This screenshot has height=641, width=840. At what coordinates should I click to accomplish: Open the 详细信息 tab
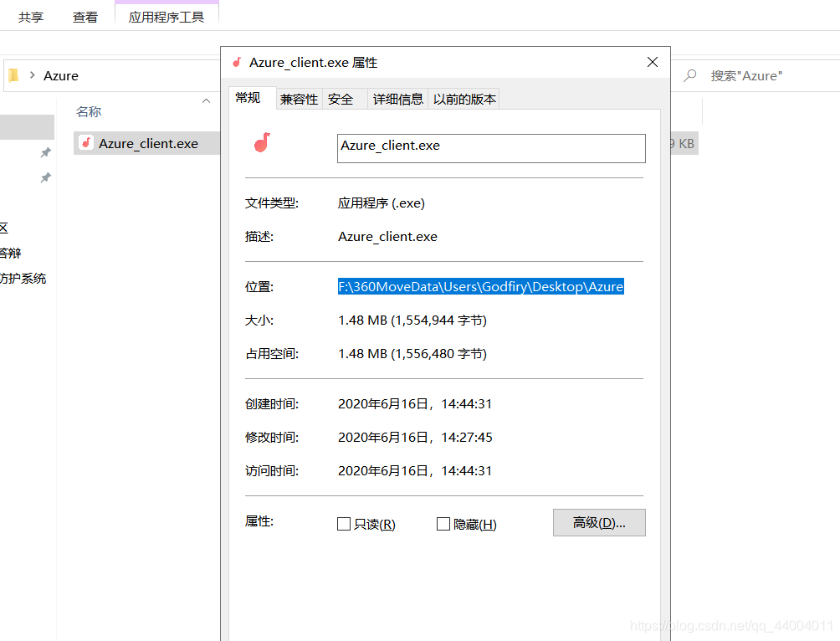[398, 99]
